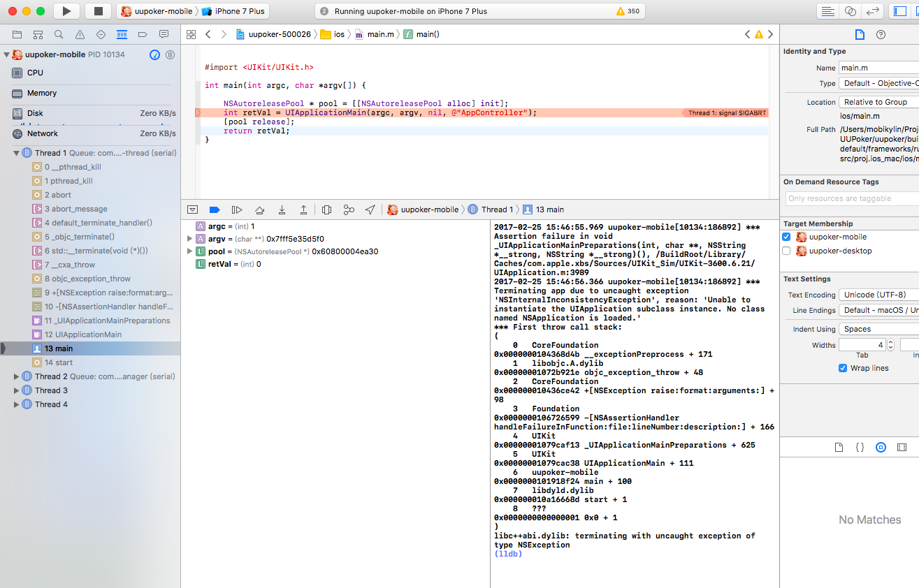This screenshot has width=919, height=588.
Task: Open the Issue navigator tab
Action: (80, 34)
